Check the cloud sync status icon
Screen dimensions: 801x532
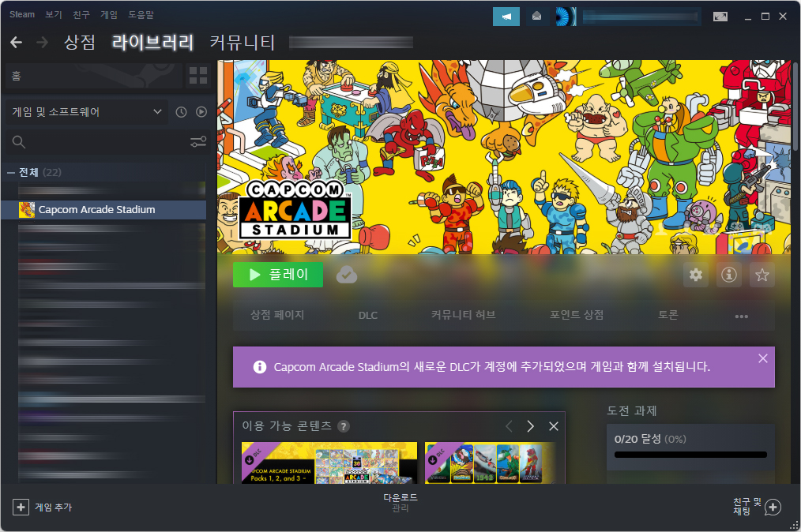click(346, 275)
